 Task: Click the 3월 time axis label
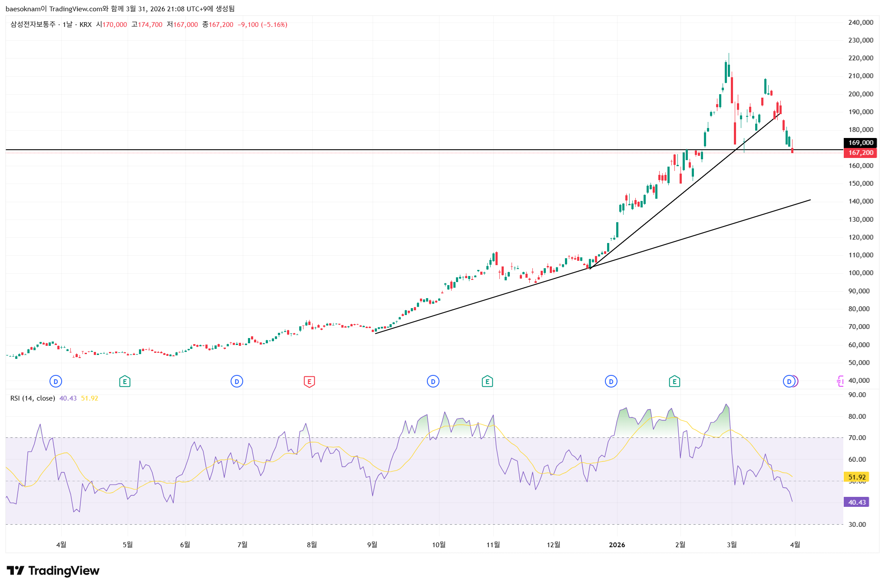732,545
